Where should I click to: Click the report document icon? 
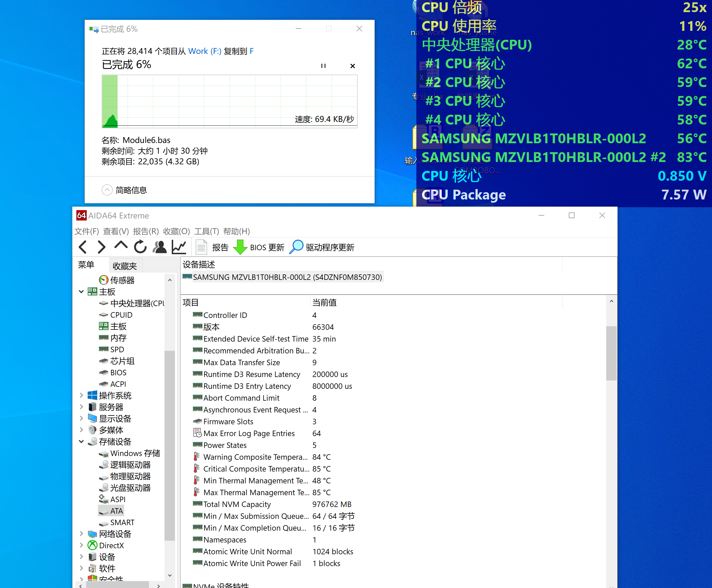pos(201,247)
